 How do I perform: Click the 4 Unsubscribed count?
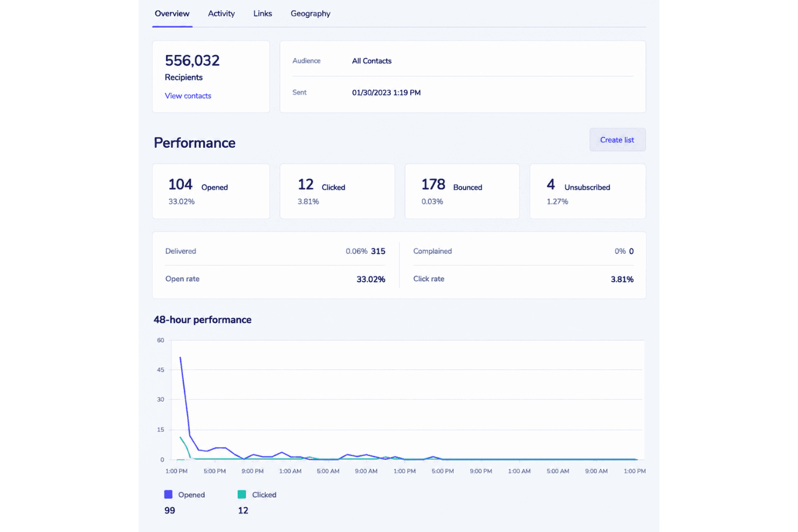pyautogui.click(x=551, y=184)
